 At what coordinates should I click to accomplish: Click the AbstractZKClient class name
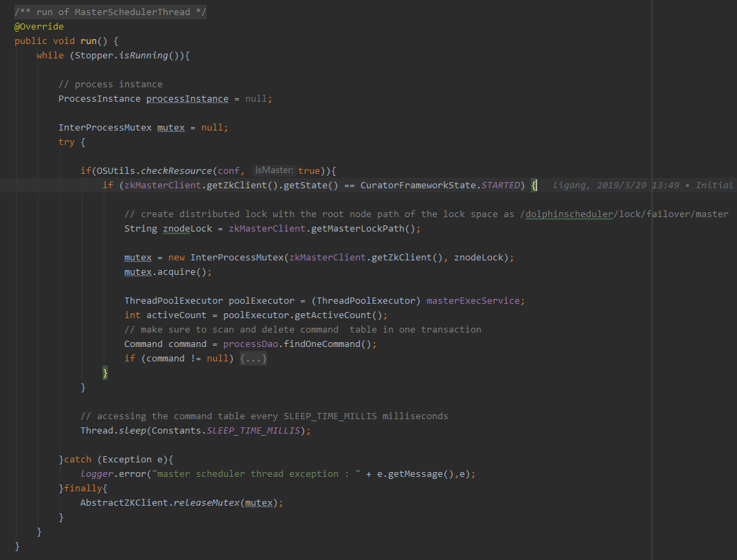pyautogui.click(x=124, y=503)
